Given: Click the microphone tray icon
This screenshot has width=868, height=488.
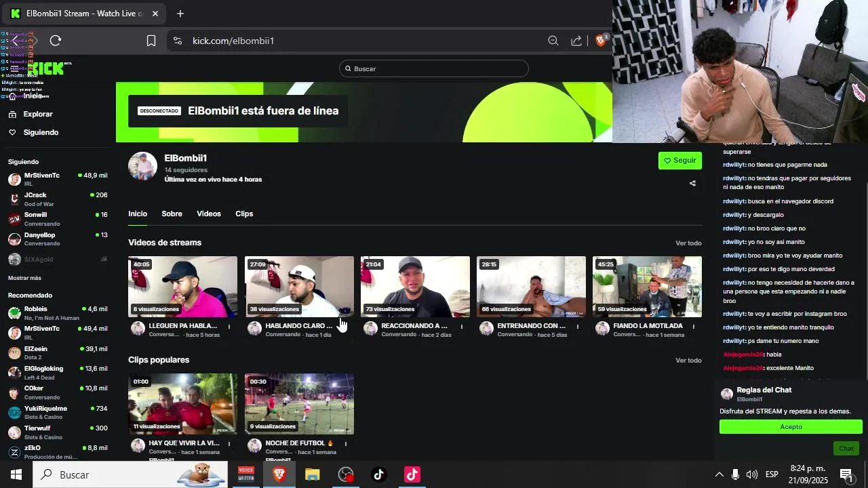Looking at the screenshot, I should pyautogui.click(x=735, y=474).
